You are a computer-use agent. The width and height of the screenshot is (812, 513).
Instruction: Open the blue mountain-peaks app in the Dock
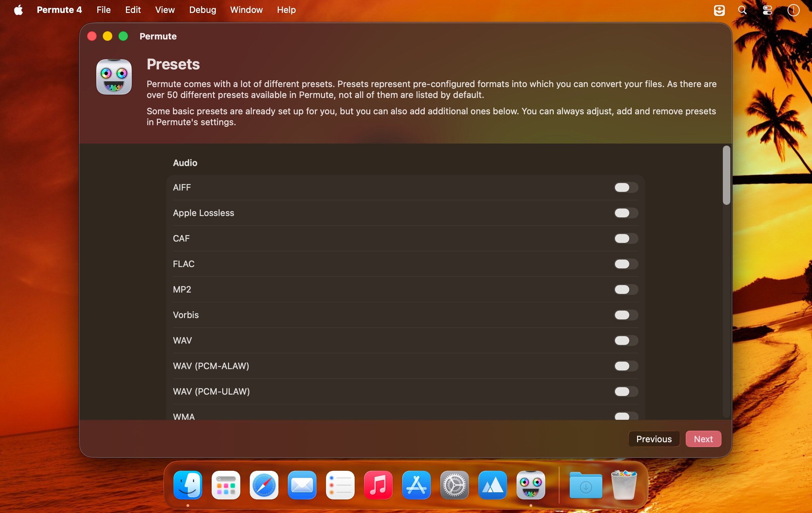click(493, 485)
